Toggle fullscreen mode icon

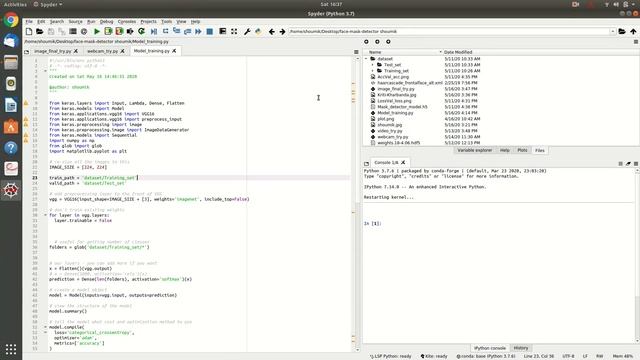[234, 31]
